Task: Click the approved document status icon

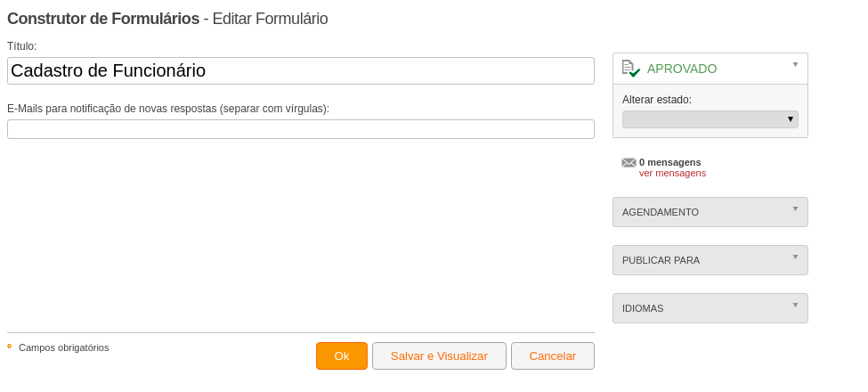Action: (630, 69)
